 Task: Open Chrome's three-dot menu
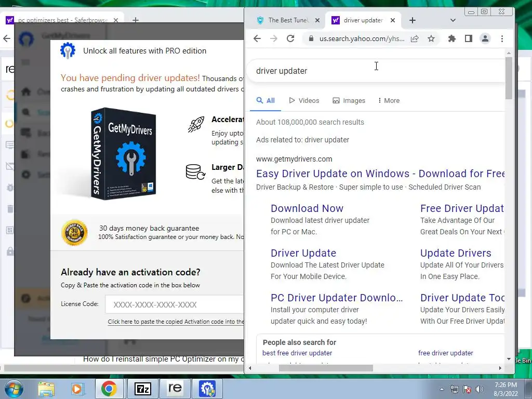[x=502, y=38]
